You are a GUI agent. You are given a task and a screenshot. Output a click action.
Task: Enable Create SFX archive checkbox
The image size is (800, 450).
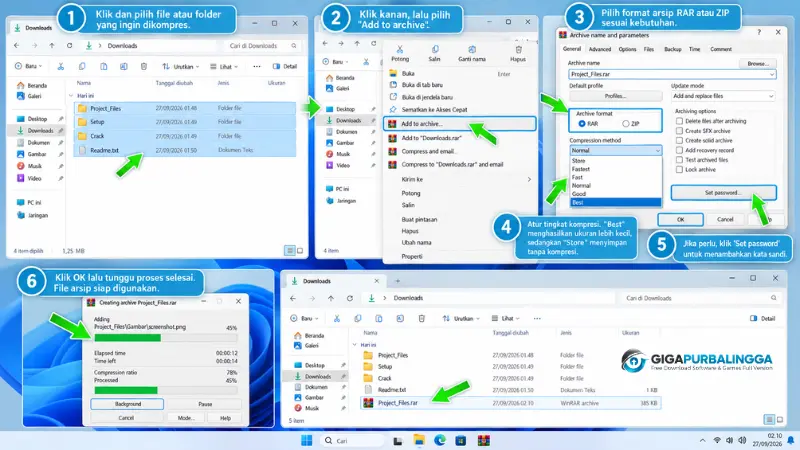[679, 131]
